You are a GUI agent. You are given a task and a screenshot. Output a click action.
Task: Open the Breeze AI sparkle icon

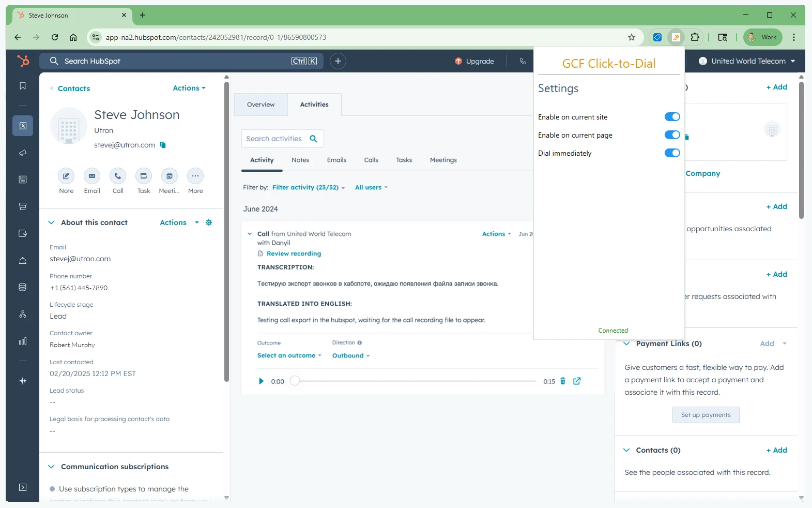[x=23, y=381]
